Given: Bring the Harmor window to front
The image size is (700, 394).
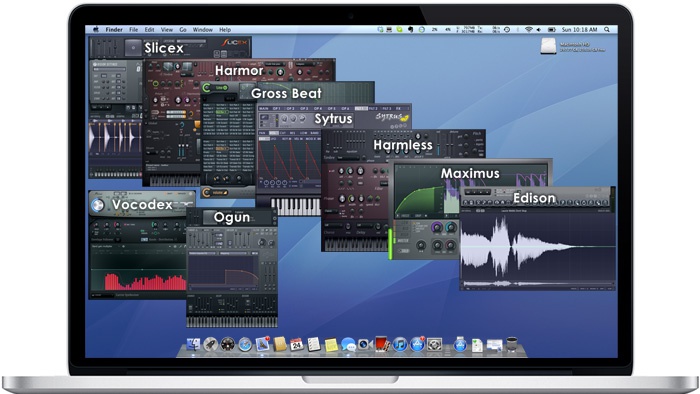Looking at the screenshot, I should [239, 71].
